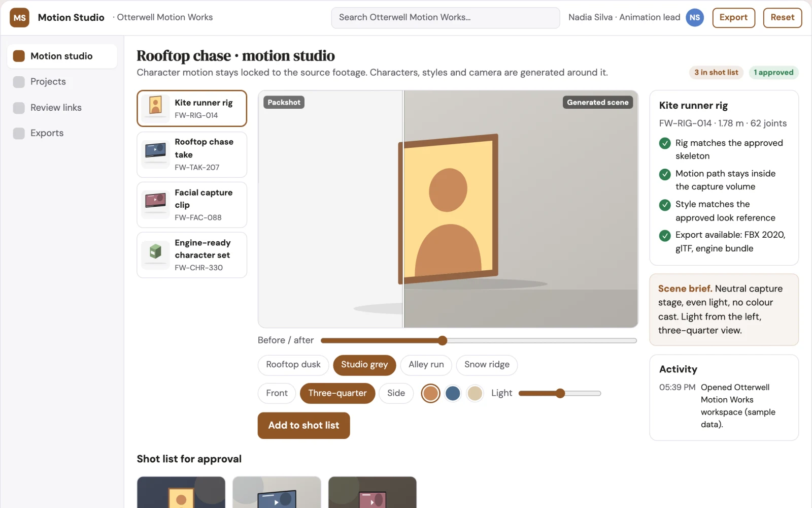Open the brown shot thumbnail with pink clip

click(x=372, y=492)
